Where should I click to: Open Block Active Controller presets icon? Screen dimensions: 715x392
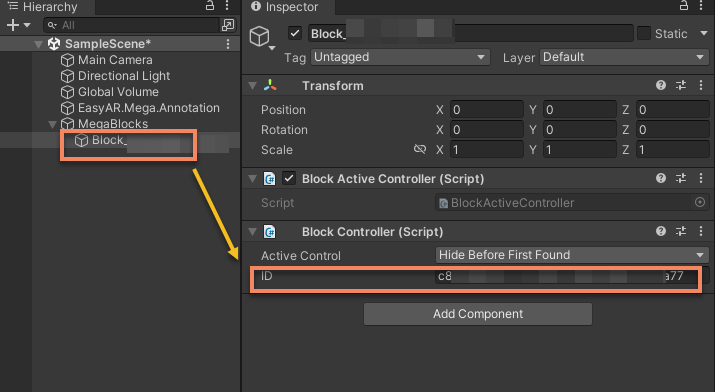(681, 178)
